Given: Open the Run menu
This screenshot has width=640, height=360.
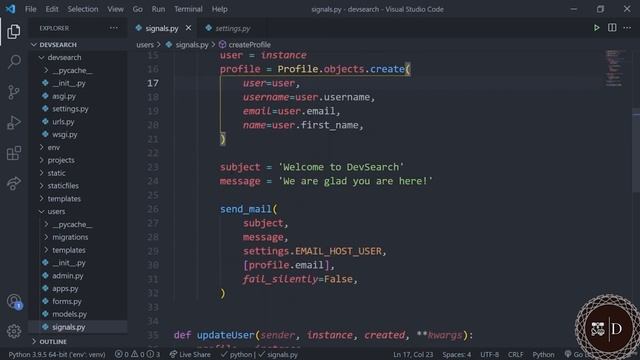Looking at the screenshot, I should pos(158,9).
